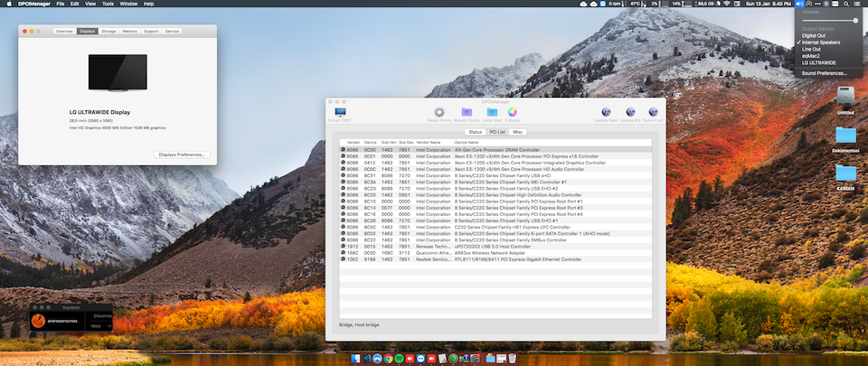Open the Trash in the Dock

512,358
